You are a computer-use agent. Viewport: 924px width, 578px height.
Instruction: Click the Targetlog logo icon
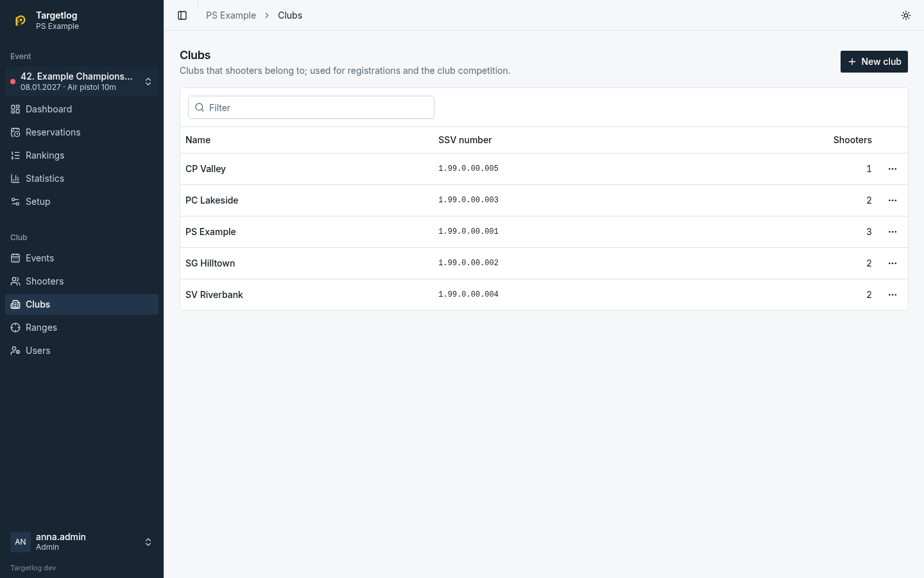21,21
